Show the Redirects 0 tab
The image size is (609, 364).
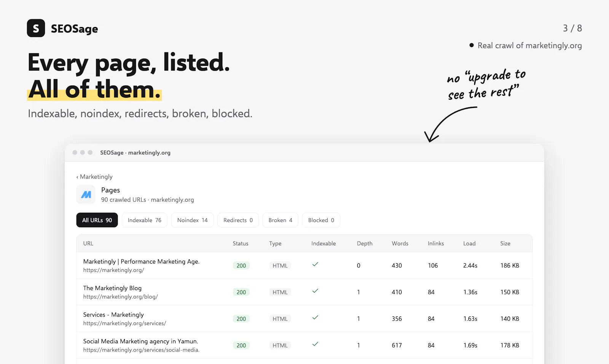pos(238,220)
